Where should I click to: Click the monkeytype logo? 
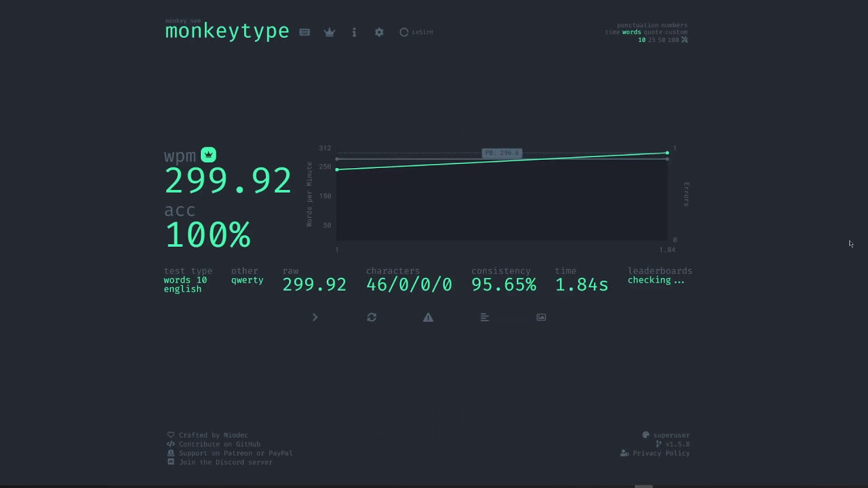(227, 31)
